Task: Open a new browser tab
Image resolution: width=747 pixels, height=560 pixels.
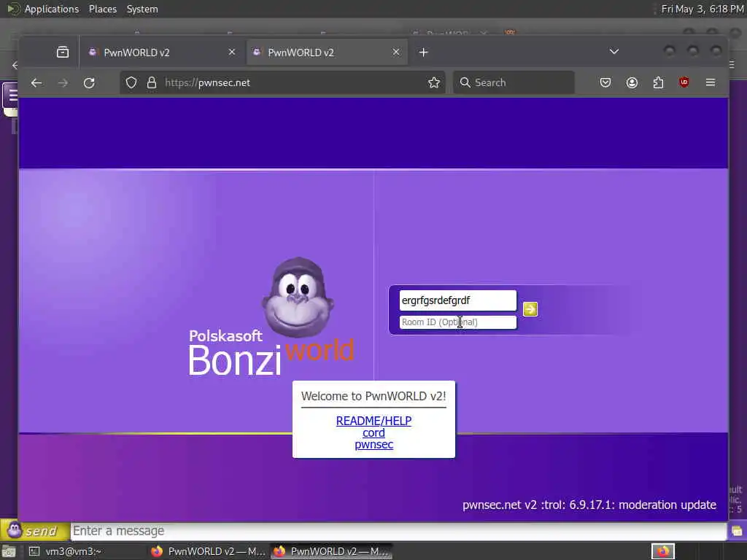Action: coord(424,52)
